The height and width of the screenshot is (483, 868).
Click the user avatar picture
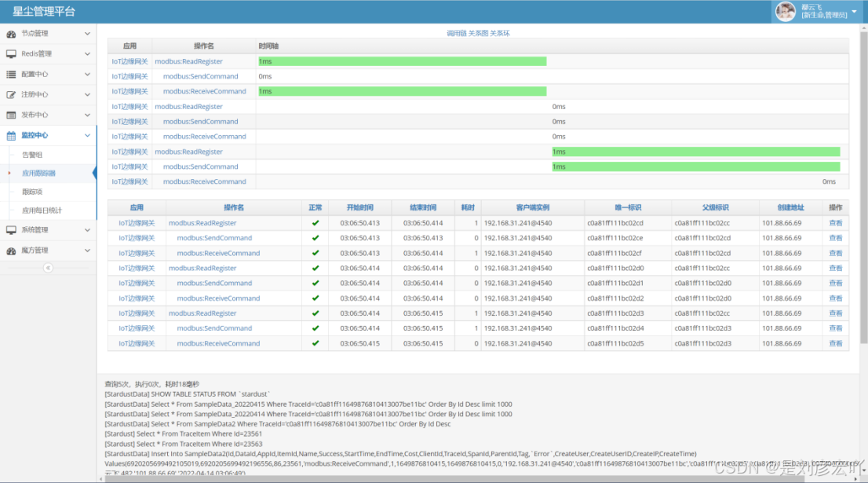[x=785, y=11]
